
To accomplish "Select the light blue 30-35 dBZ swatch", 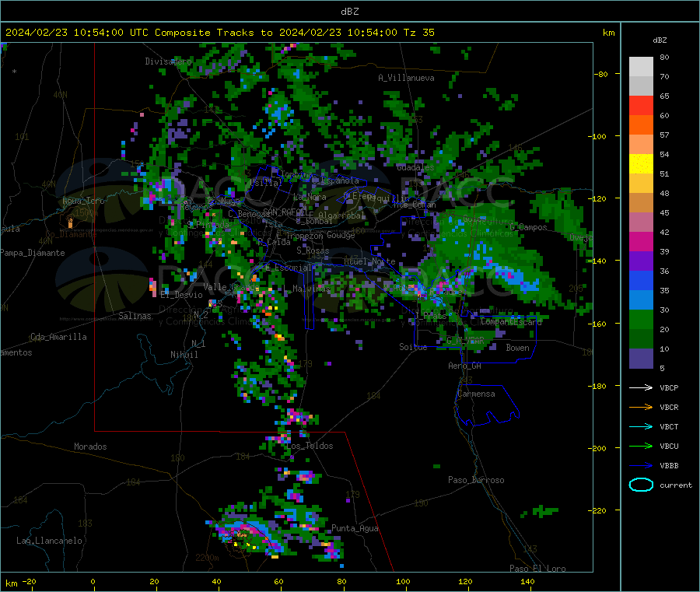I will pos(641,300).
